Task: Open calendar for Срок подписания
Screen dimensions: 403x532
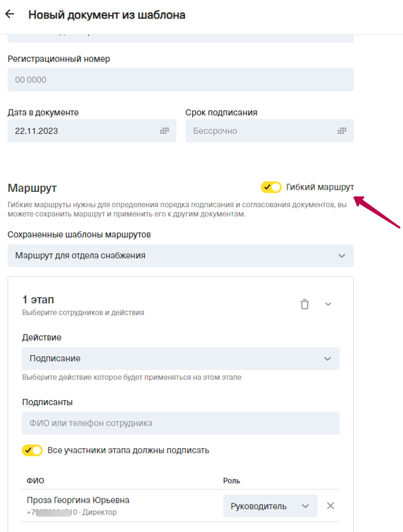Action: pyautogui.click(x=342, y=131)
